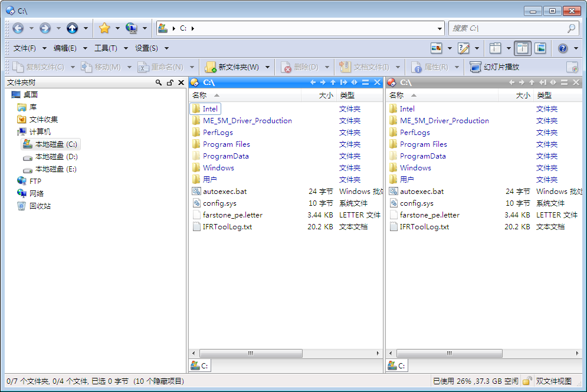Expand the Help dropdown arrow
The width and height of the screenshot is (587, 392).
tap(576, 48)
